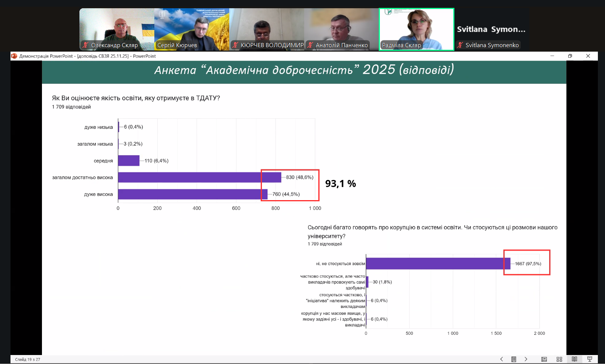605x364 pixels.
Task: Select Svitlana Symonenko participant tile
Action: point(491,29)
